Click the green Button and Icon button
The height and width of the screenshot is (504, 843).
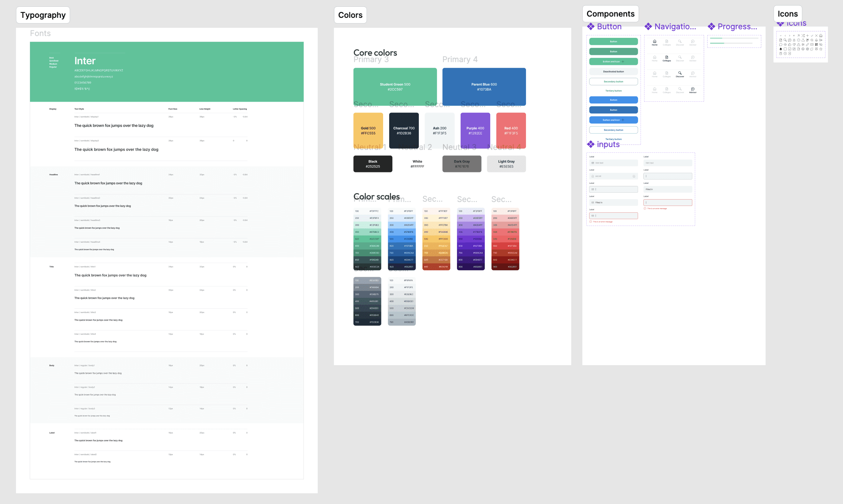click(x=613, y=61)
